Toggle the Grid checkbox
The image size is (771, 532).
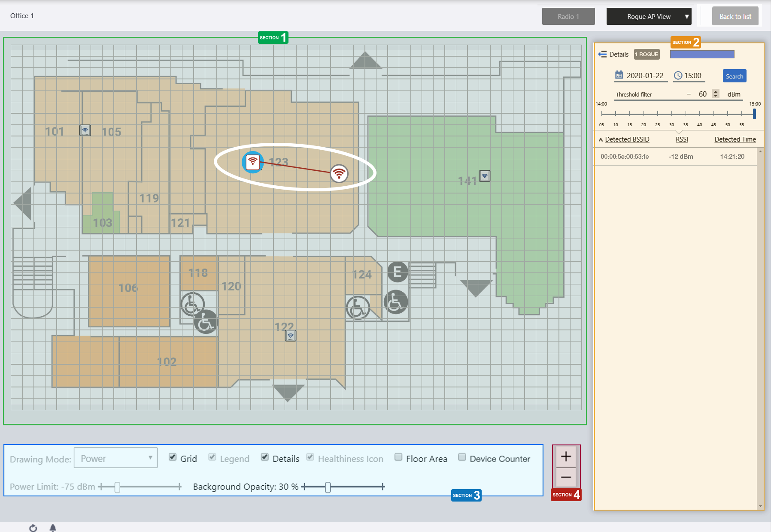[x=173, y=457]
